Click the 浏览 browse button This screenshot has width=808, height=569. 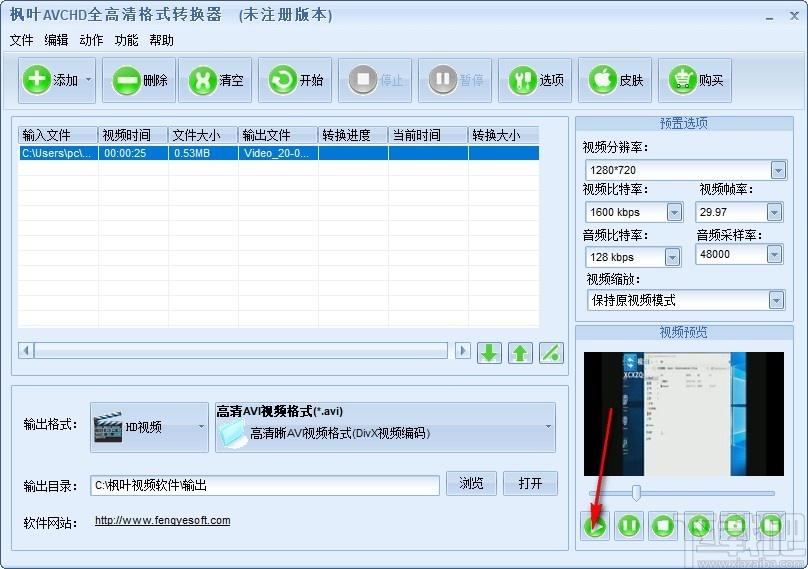[471, 483]
